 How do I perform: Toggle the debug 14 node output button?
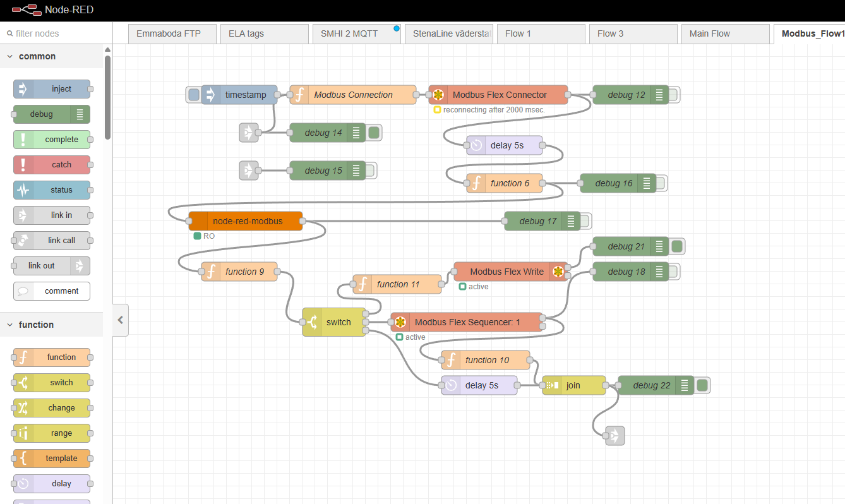click(374, 133)
